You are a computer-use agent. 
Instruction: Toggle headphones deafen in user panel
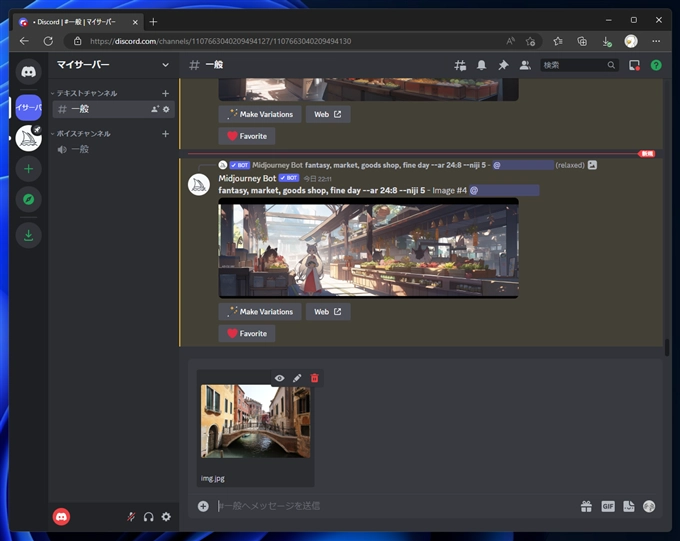pos(149,517)
